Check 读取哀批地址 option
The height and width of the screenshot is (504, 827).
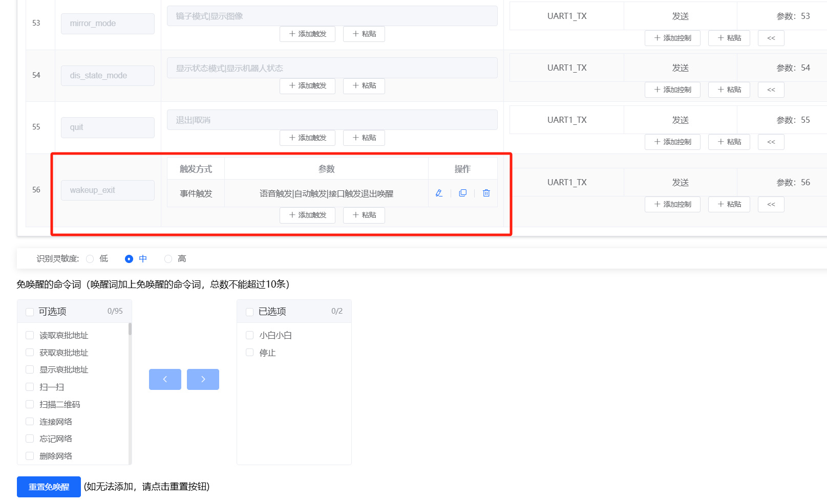click(30, 335)
